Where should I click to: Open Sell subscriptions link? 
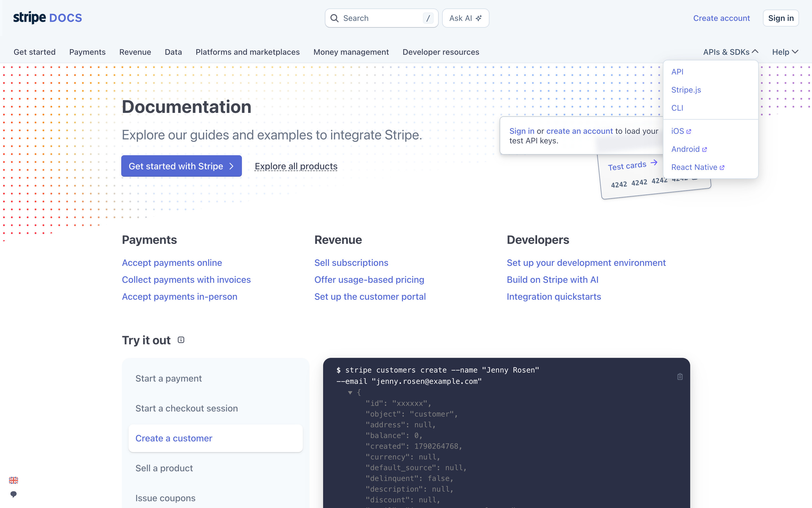(x=351, y=263)
